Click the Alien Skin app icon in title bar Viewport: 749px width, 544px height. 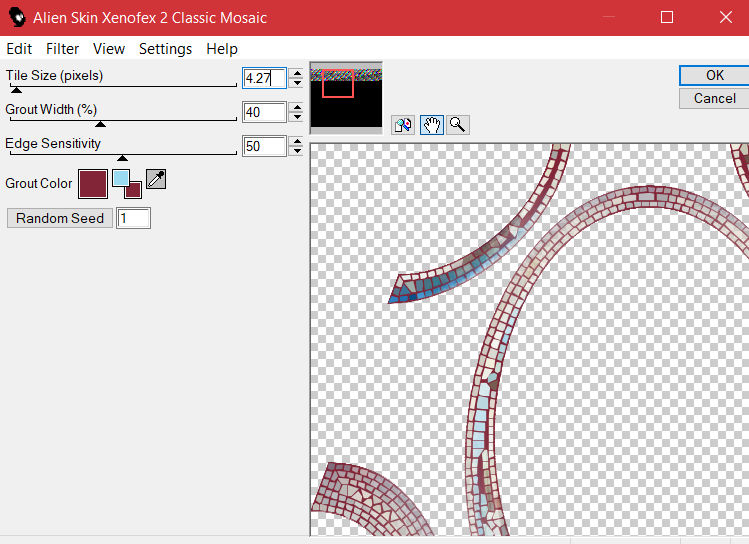pos(16,18)
